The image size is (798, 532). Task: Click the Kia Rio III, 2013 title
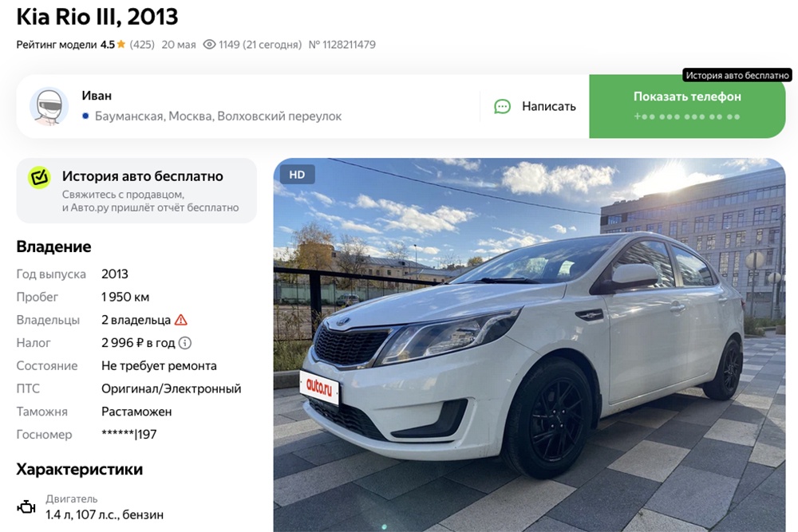click(97, 17)
